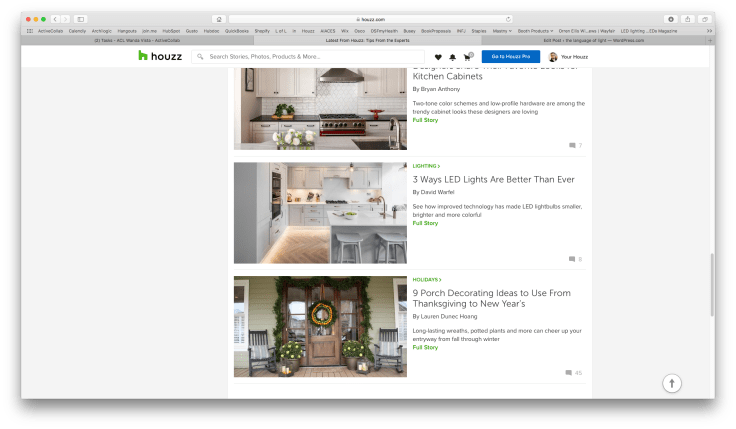This screenshot has height=429, width=736.
Task: Open notifications bell icon
Action: (452, 57)
